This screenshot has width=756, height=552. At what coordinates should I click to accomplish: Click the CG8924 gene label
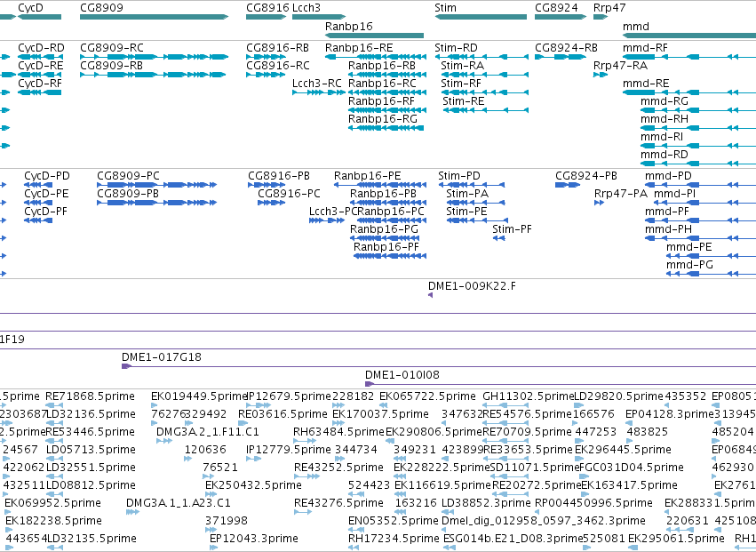[556, 8]
